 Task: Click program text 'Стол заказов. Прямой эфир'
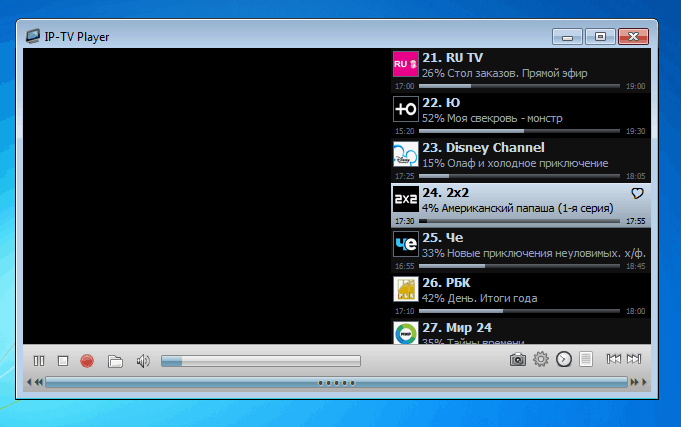pyautogui.click(x=517, y=73)
